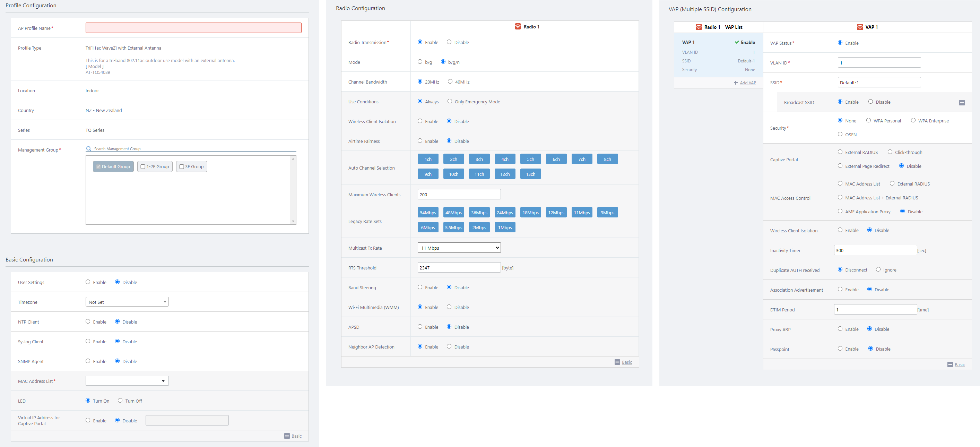Select 40MHz channel bandwidth

click(450, 81)
